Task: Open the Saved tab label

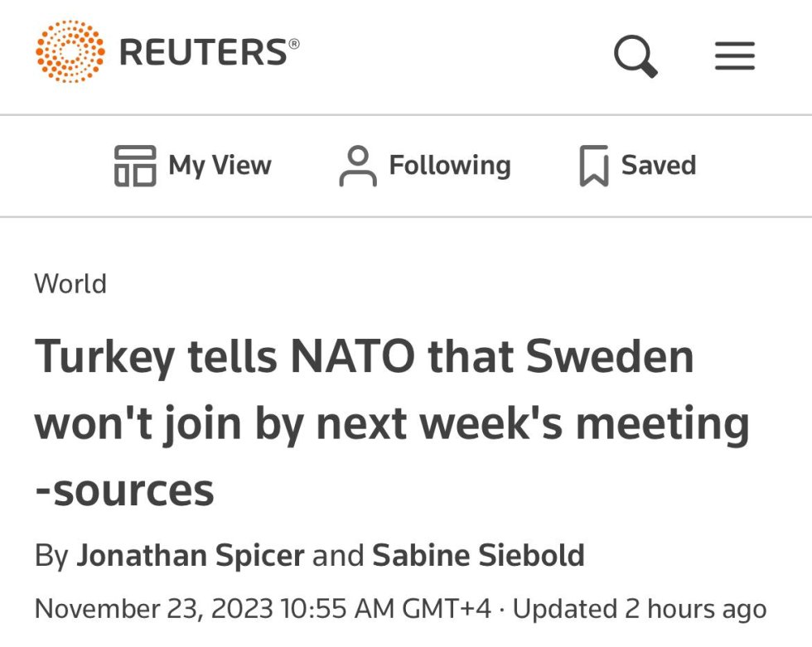Action: tap(658, 165)
